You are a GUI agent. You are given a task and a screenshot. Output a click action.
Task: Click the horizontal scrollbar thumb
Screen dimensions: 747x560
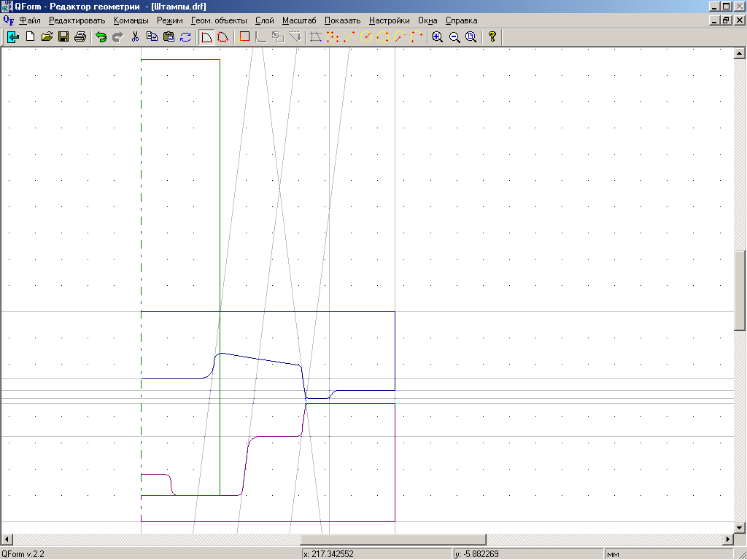click(x=393, y=540)
